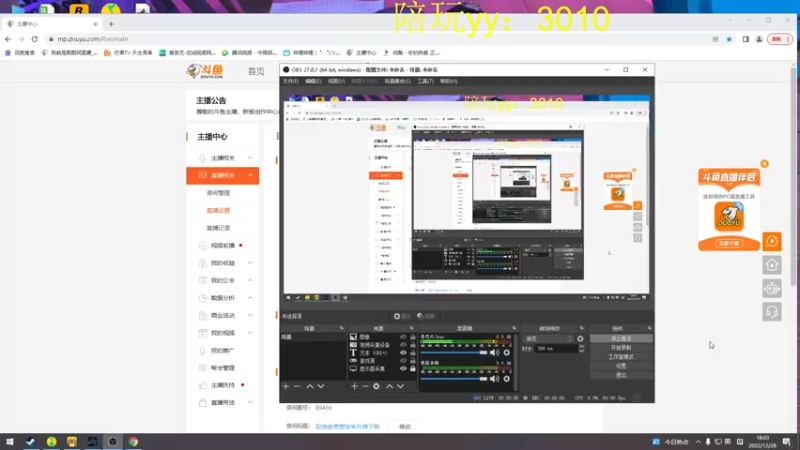
Task: Click the Douyu logo on the webpage
Action: [205, 71]
